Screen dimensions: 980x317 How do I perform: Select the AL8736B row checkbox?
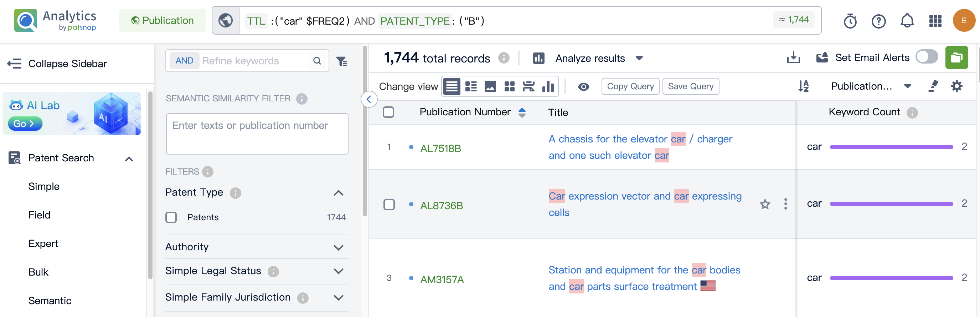pyautogui.click(x=389, y=205)
